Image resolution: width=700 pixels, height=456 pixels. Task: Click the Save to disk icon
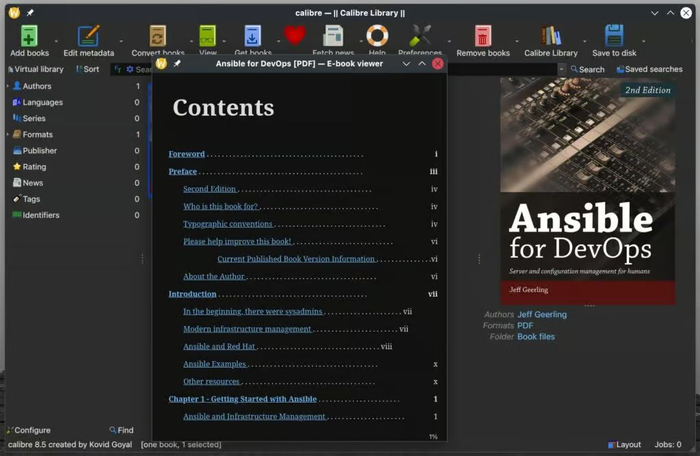[x=614, y=37]
